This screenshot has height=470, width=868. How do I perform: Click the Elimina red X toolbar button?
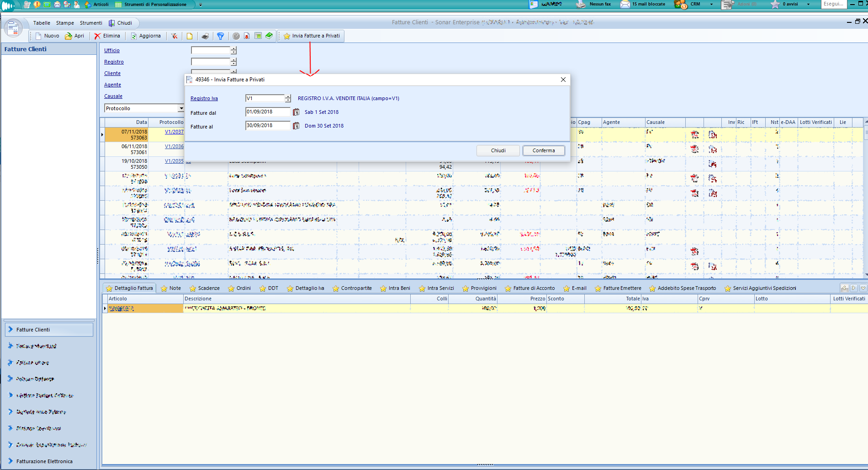[107, 36]
